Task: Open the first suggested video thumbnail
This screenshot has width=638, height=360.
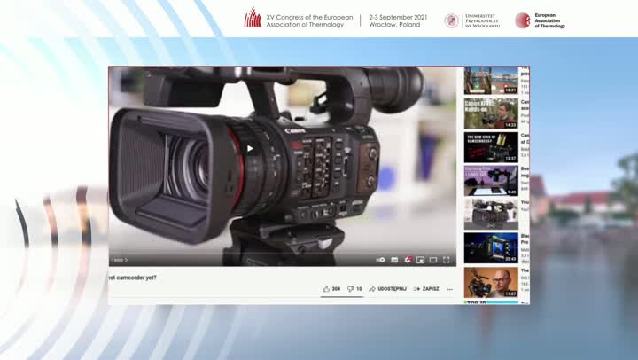Action: point(490,81)
